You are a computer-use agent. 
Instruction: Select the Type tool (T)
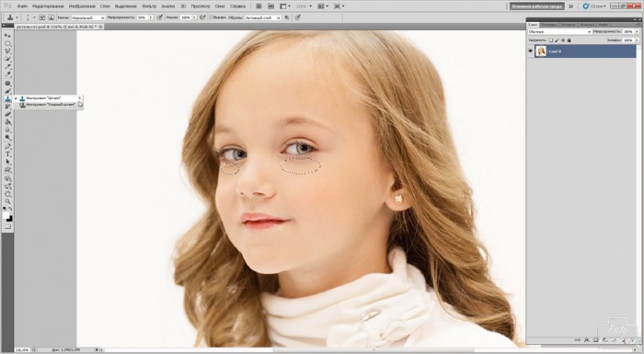point(7,154)
